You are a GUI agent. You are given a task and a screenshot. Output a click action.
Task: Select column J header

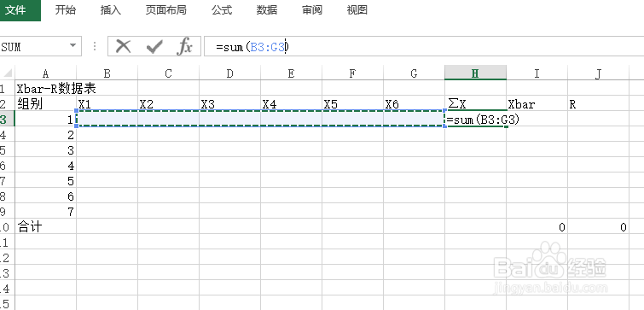(x=599, y=73)
